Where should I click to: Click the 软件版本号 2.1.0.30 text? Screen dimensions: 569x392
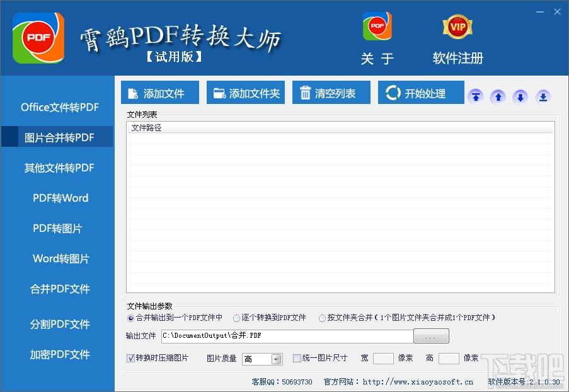[524, 382]
